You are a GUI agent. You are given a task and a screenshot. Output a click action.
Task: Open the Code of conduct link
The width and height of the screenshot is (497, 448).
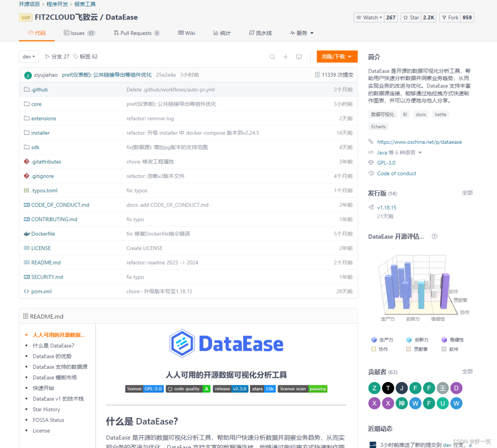[396, 173]
